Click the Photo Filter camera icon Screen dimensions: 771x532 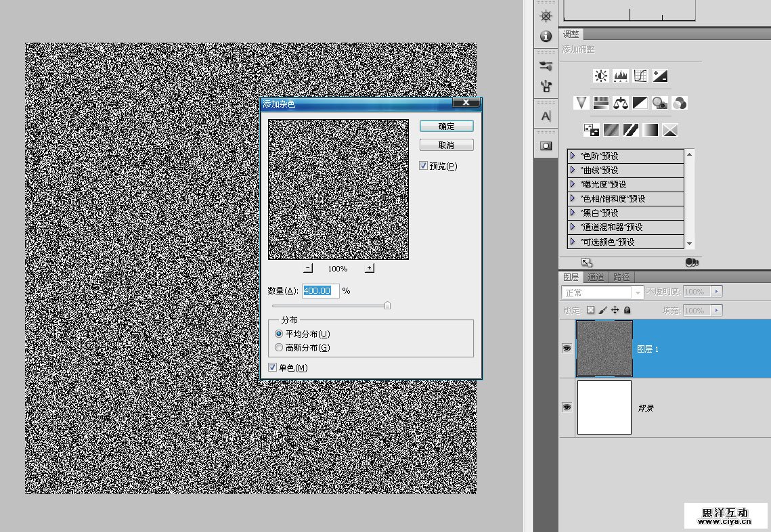660,103
